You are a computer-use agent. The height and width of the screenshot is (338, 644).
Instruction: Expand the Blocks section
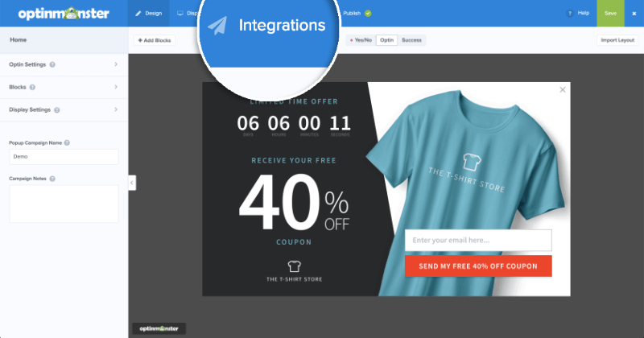tap(115, 86)
